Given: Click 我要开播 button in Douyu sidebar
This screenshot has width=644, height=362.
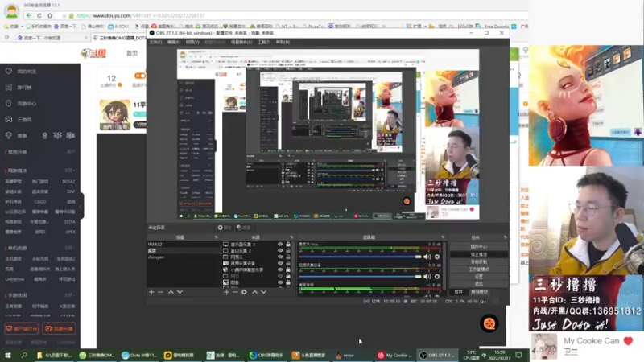Looking at the screenshot, I should pos(59,328).
